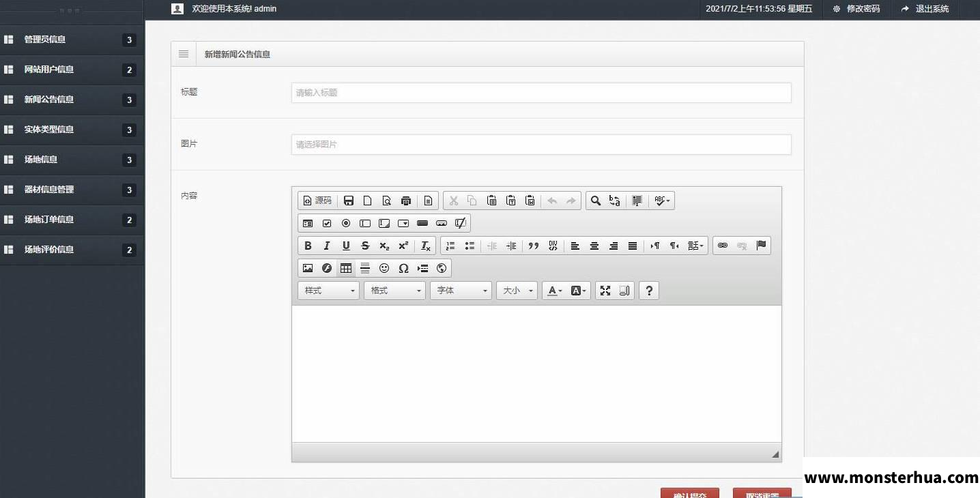Choose Paste as plain text icon
This screenshot has width=980, height=498.
tap(510, 201)
